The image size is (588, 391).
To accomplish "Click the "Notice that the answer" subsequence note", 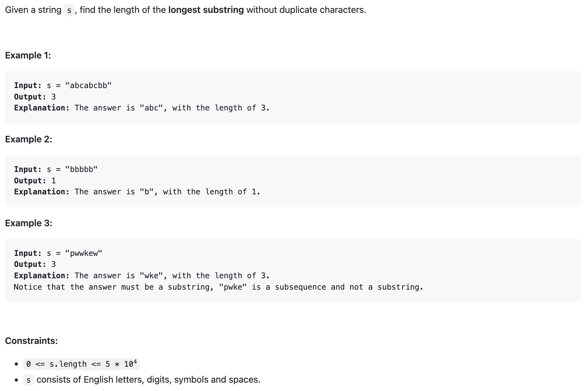I will pyautogui.click(x=219, y=287).
